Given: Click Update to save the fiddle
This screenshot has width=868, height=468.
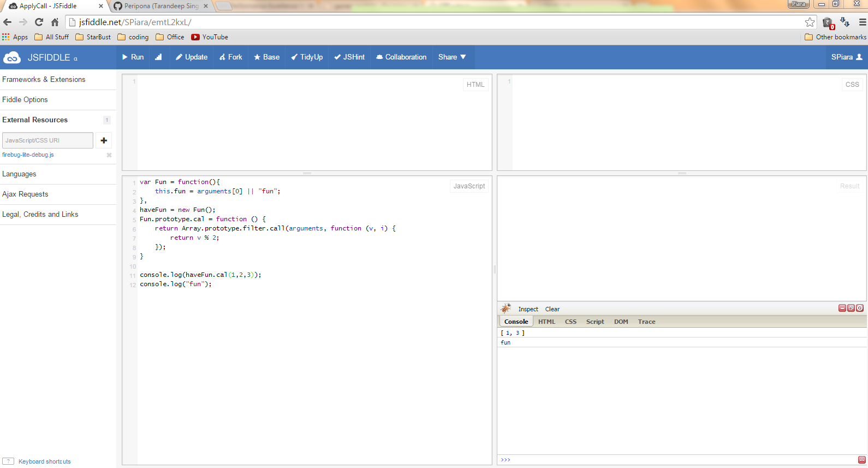Looking at the screenshot, I should tap(192, 57).
